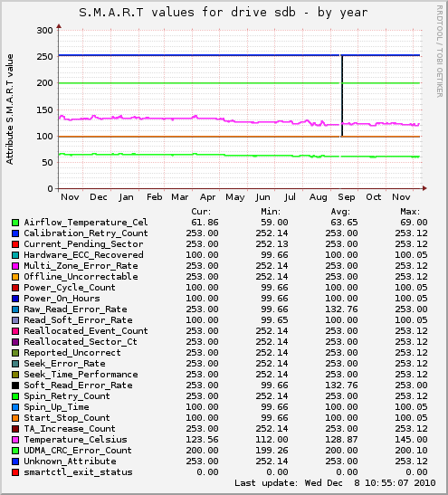The image size is (448, 495).
Task: Click the Hardware_ECC_Recovered teal legend swatch
Action: click(15, 255)
